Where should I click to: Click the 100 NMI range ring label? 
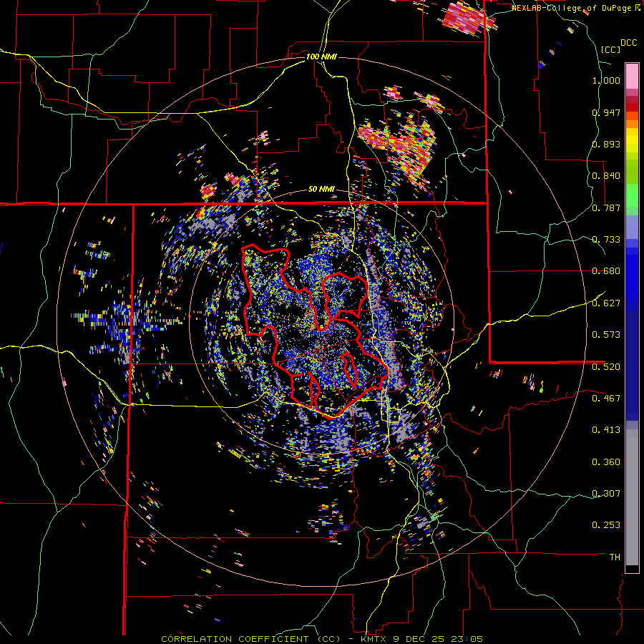click(321, 57)
